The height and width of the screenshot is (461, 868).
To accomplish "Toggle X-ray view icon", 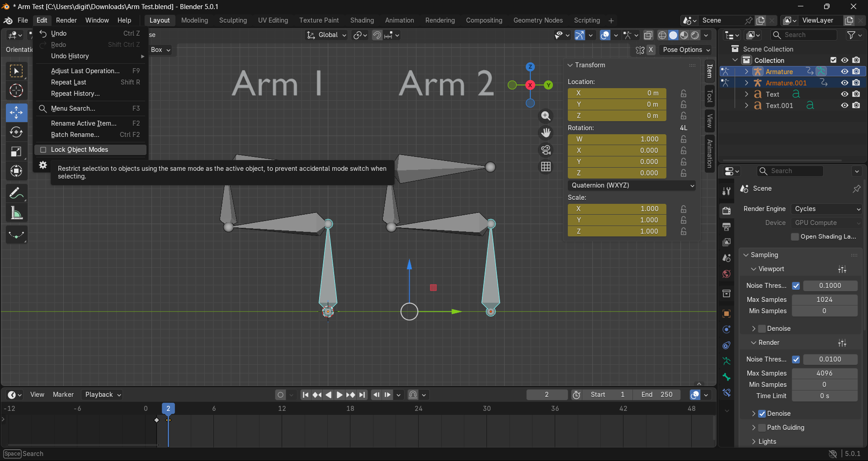I will click(x=648, y=35).
